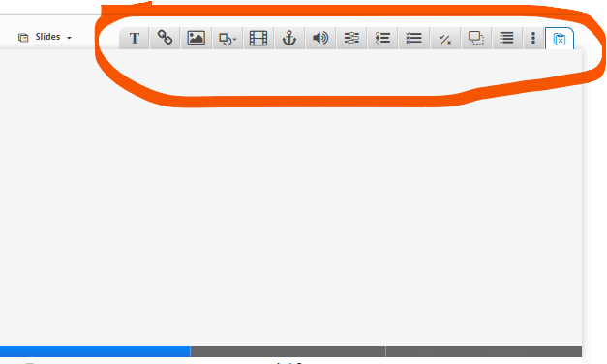Open the Slides dropdown menu
The image size is (607, 364).
(45, 37)
